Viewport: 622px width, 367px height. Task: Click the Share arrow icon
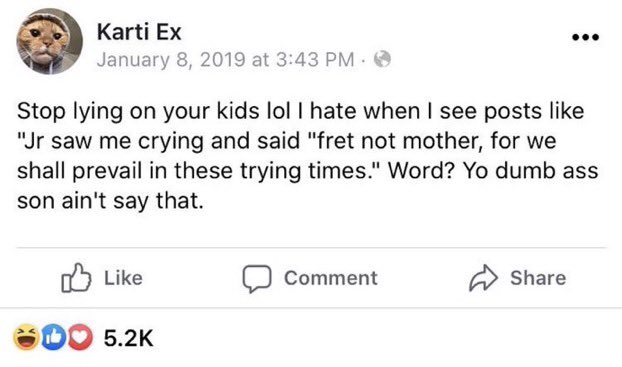tap(483, 278)
